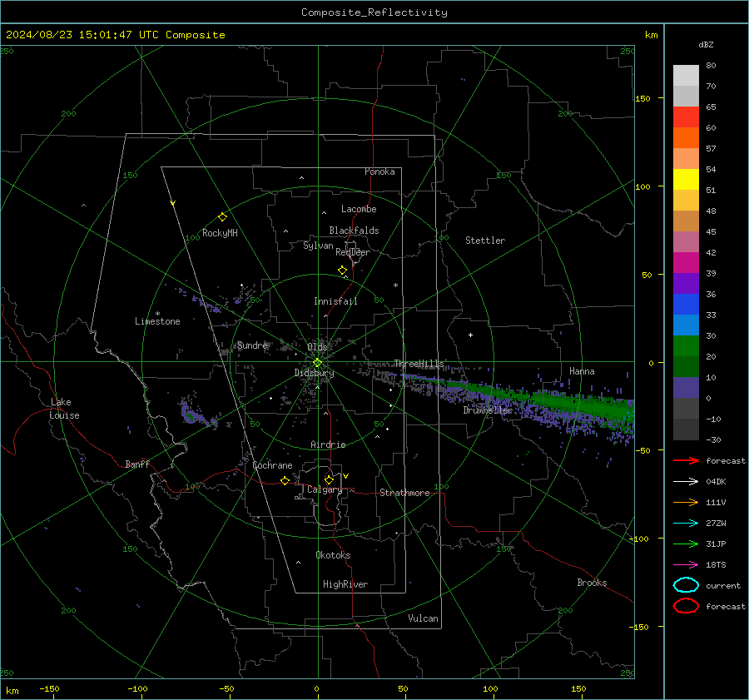Click the HighRiver city label
This screenshot has height=700, width=749.
click(x=345, y=584)
